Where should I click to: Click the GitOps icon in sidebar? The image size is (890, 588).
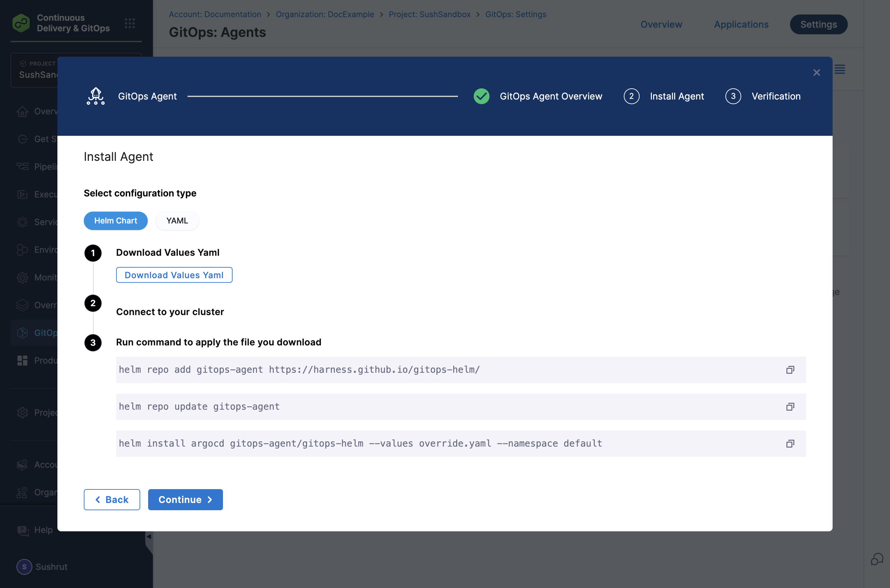tap(22, 333)
